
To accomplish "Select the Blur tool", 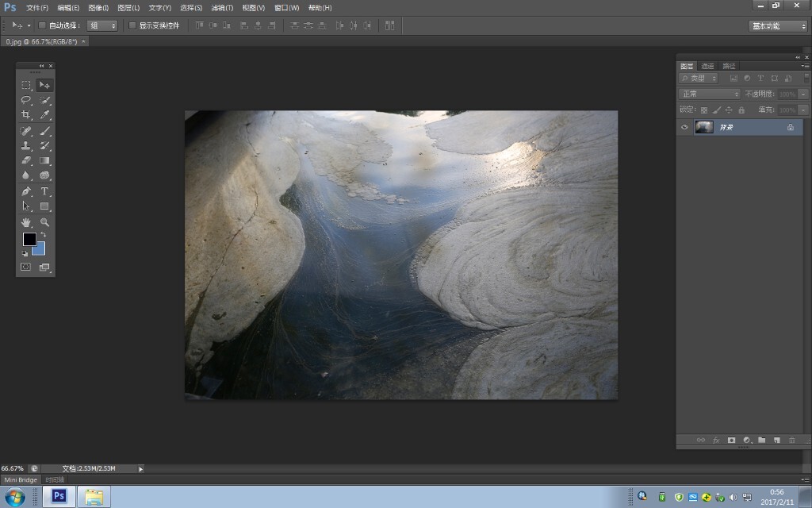I will click(x=26, y=175).
